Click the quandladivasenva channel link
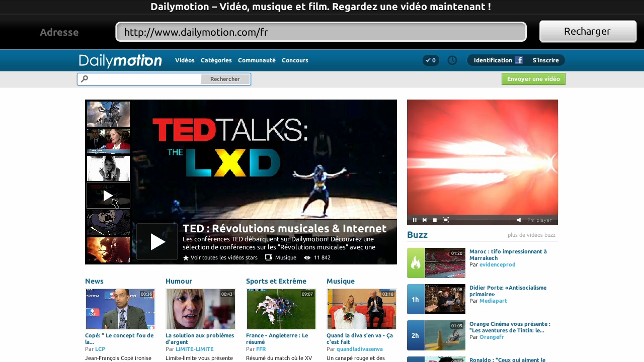The height and width of the screenshot is (362, 644). pos(360,349)
